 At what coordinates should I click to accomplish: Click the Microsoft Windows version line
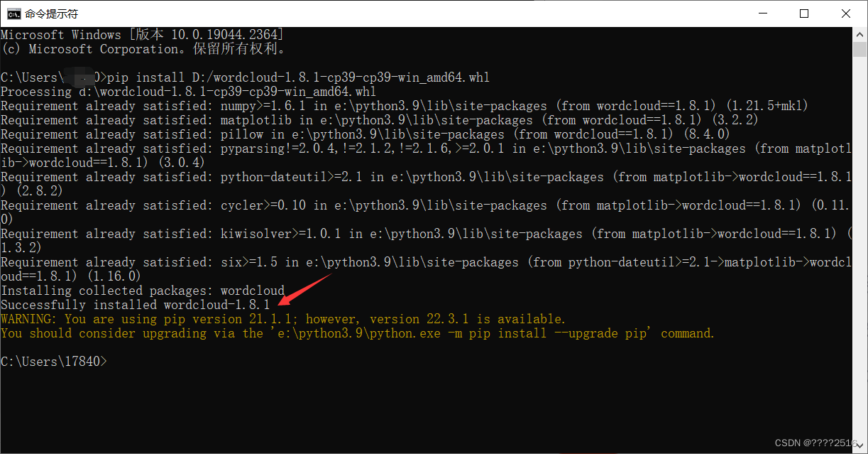[142, 35]
